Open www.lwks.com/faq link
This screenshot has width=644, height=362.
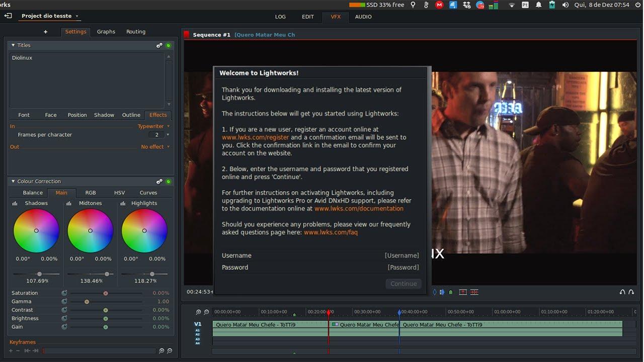331,232
